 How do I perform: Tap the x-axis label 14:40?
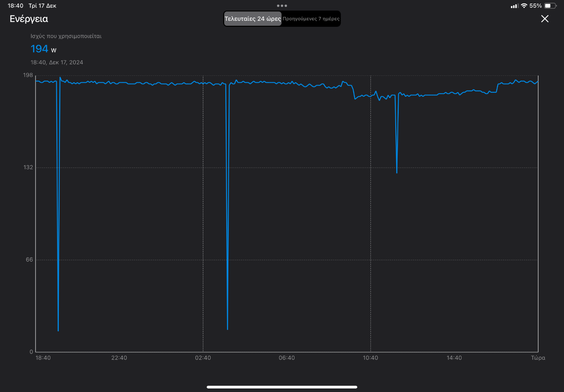coord(454,358)
